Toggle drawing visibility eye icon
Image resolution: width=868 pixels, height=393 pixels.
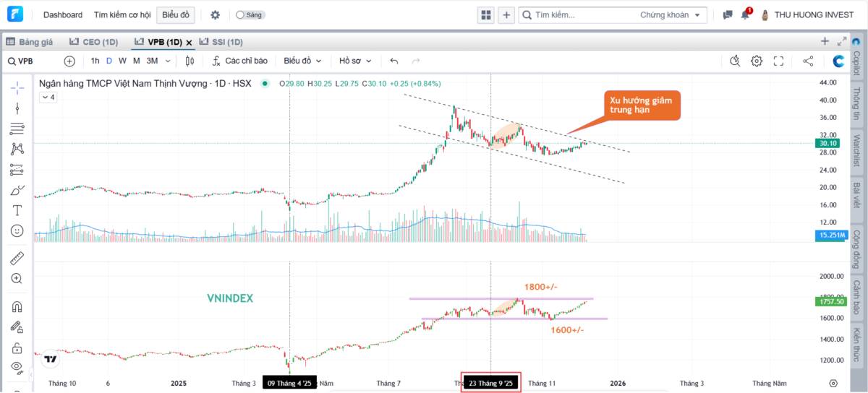point(17,366)
